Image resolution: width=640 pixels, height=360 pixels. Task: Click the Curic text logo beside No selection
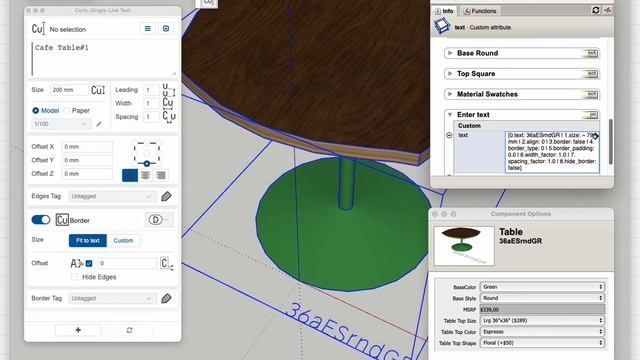(38, 29)
